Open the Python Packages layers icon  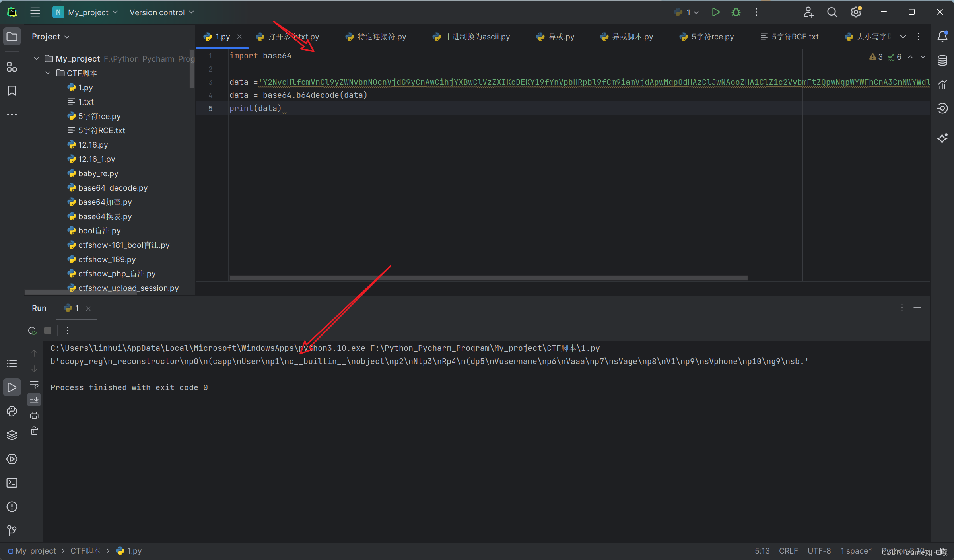pos(12,435)
